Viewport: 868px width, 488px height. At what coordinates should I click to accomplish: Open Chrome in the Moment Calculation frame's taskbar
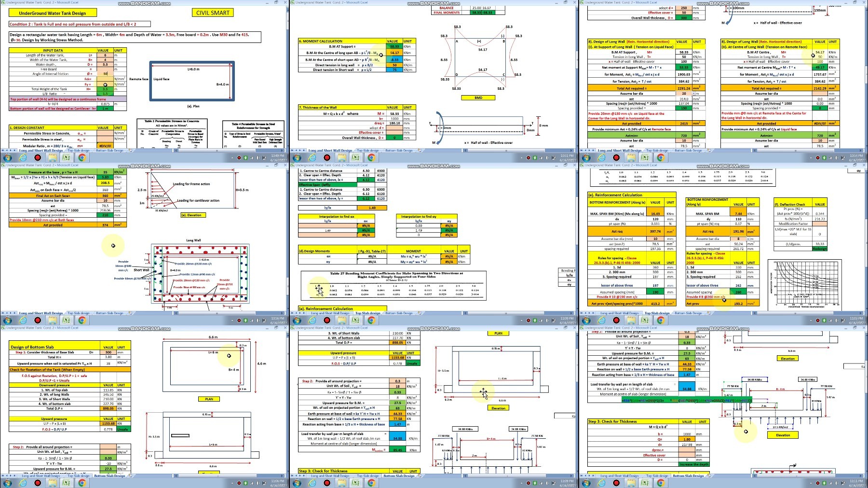click(x=371, y=157)
